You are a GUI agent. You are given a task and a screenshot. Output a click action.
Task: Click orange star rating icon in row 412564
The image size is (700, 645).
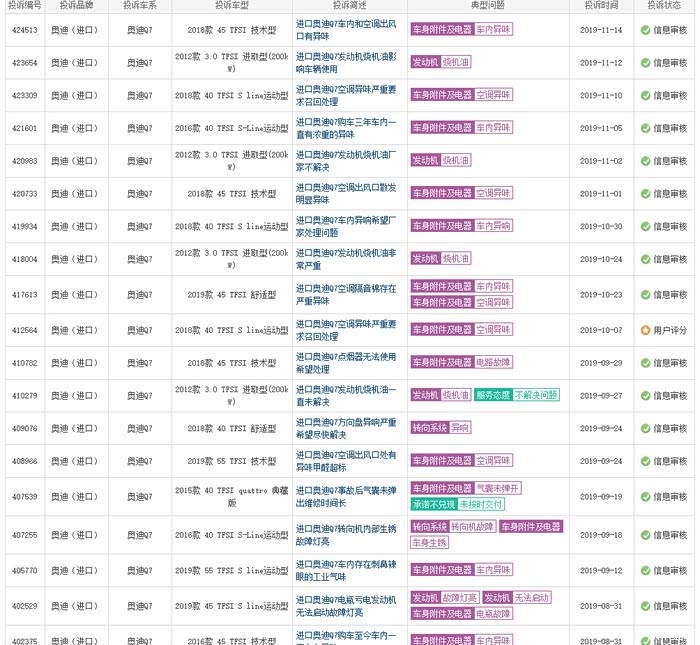tap(645, 330)
